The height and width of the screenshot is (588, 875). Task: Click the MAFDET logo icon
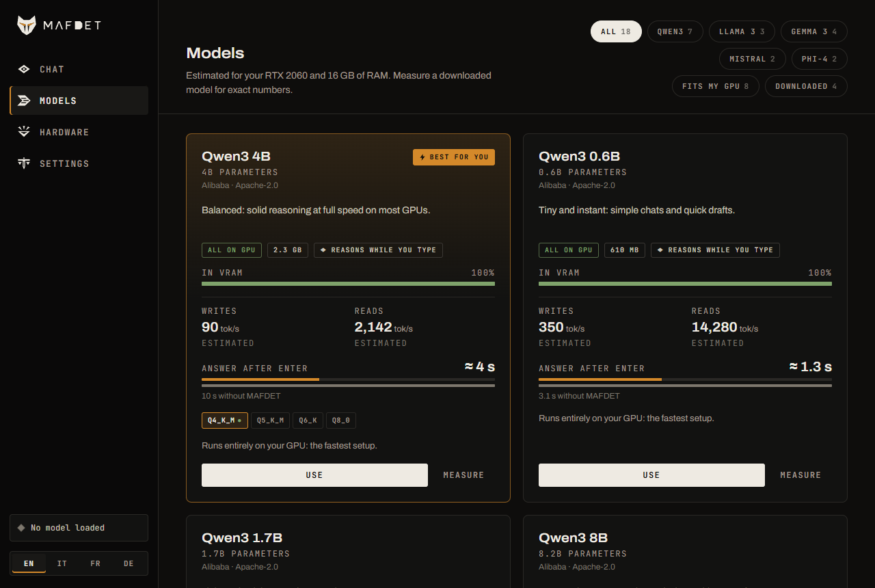tap(27, 25)
